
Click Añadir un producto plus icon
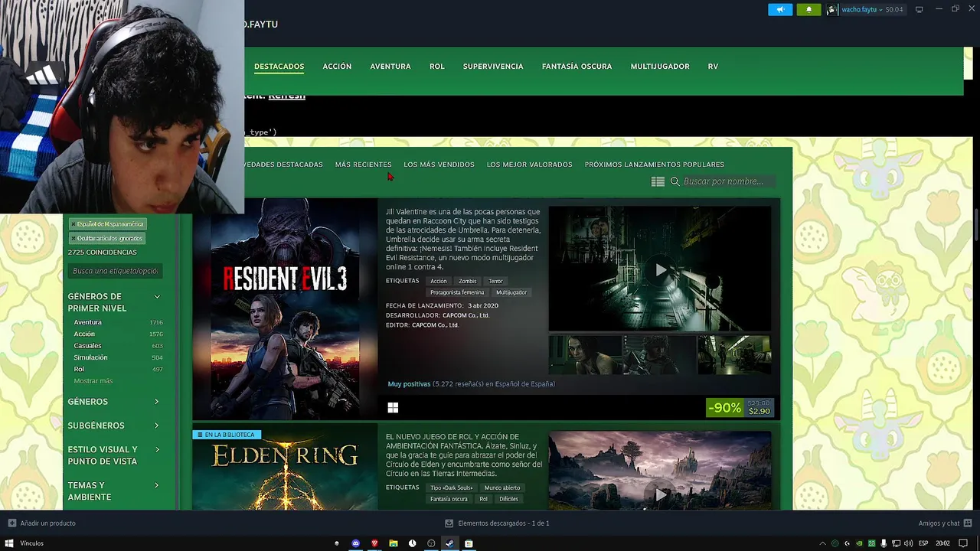click(x=11, y=523)
